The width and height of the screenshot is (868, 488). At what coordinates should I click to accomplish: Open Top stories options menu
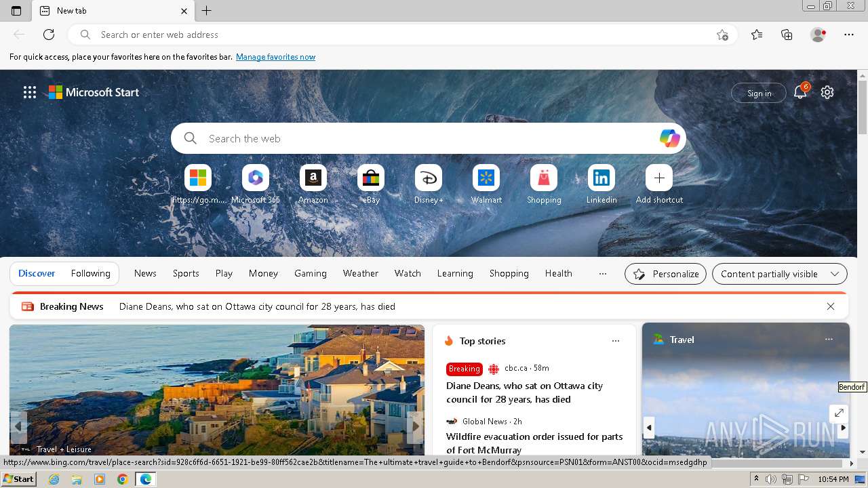(616, 341)
